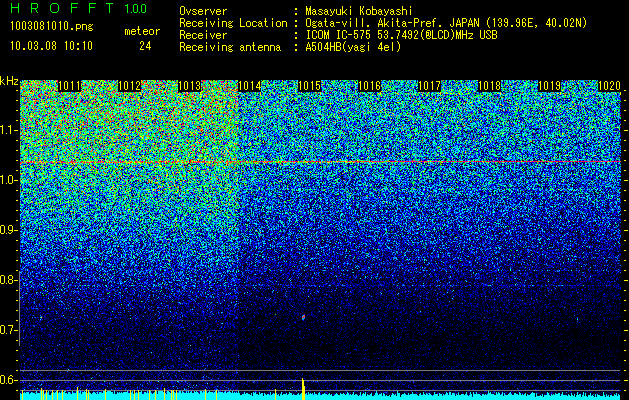629x400 pixels.
Task: Click the 1014 time marker
Action: tap(250, 86)
